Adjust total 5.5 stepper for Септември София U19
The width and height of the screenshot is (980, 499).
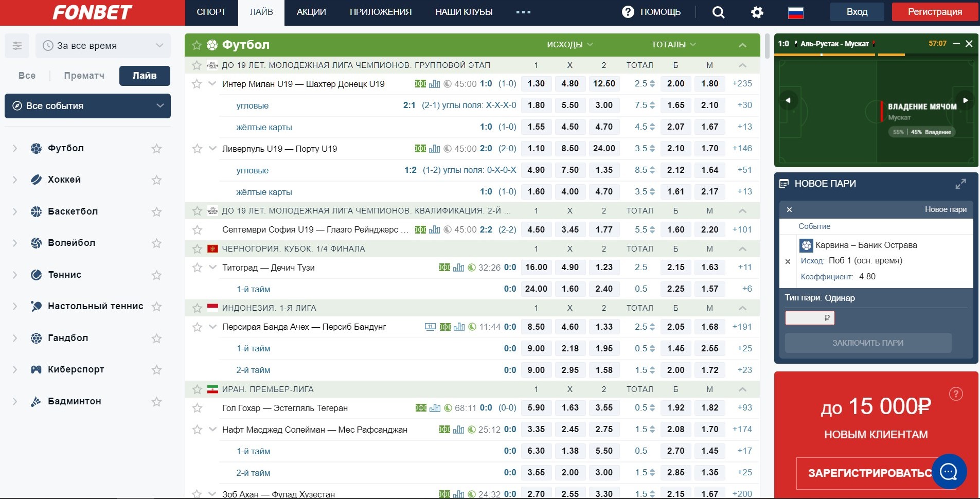652,230
